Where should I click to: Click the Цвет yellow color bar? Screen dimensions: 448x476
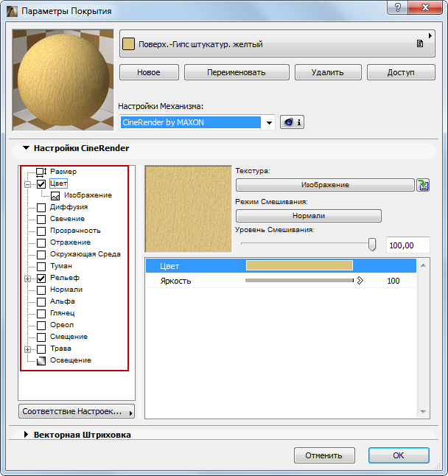point(299,265)
